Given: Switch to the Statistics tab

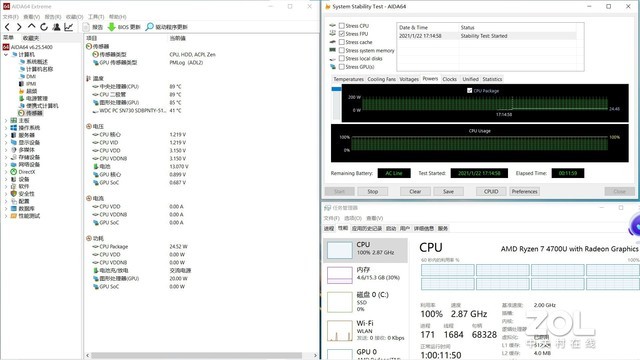Looking at the screenshot, I should pos(492,79).
